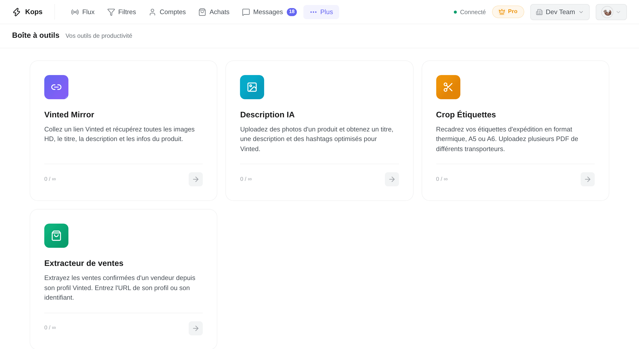Screen dimensions: 644x349
Task: Open Vinted Mirror with its arrow button
Action: (x=196, y=179)
